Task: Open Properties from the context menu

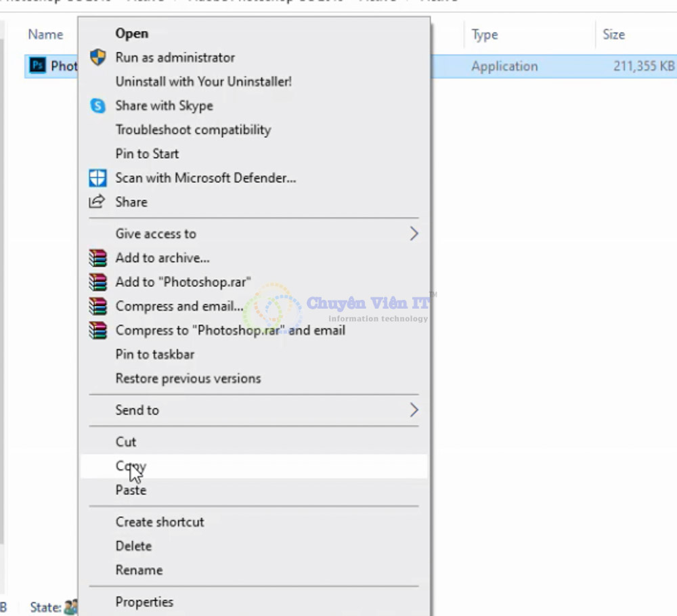Action: pos(144,602)
